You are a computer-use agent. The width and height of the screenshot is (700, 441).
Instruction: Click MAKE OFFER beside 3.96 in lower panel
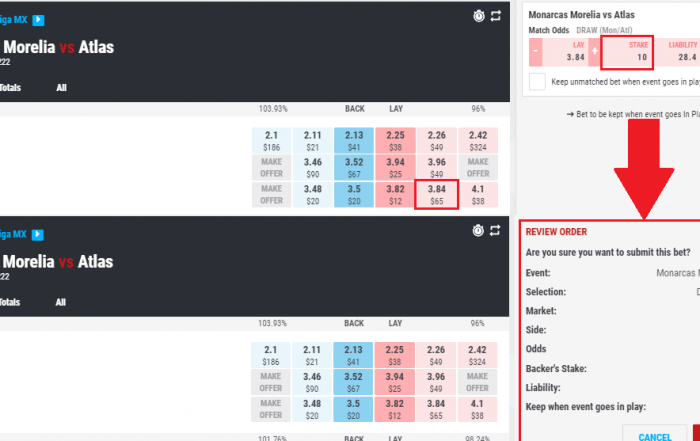(x=477, y=382)
